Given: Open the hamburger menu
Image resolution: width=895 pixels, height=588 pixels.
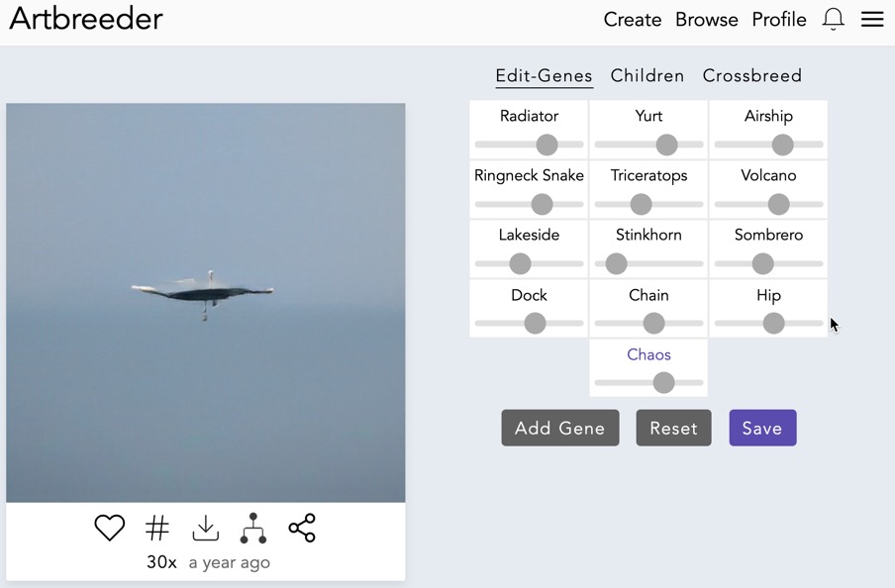Looking at the screenshot, I should click(872, 19).
